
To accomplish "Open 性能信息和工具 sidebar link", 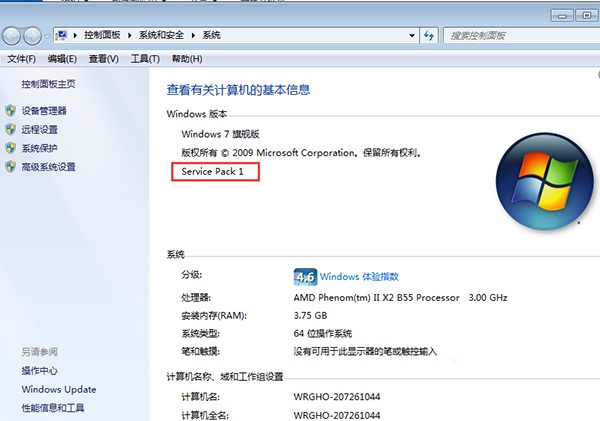I will click(x=53, y=408).
